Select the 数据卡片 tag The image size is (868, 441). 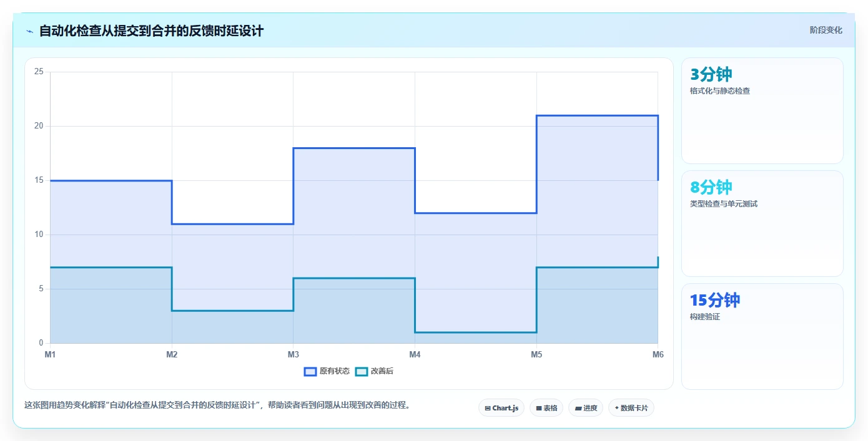631,408
